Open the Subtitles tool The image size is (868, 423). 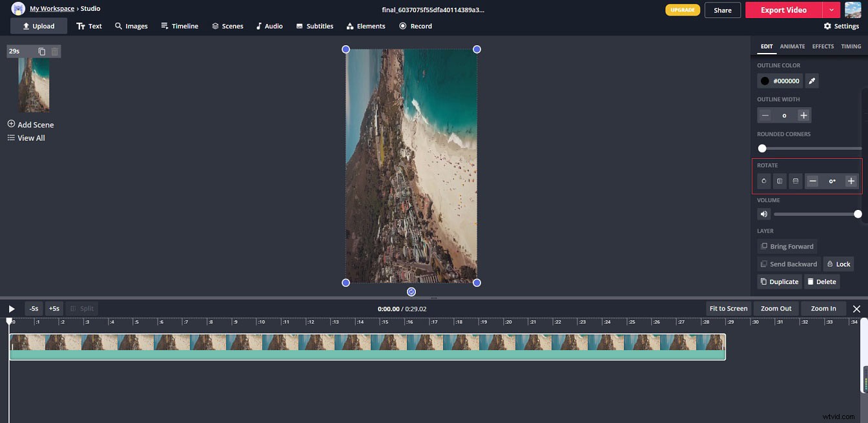tap(315, 26)
